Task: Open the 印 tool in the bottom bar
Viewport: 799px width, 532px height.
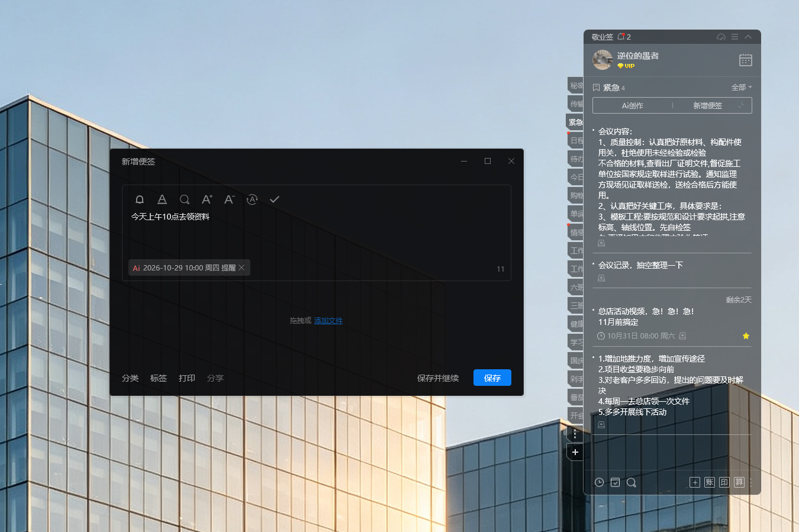Action: coord(724,482)
